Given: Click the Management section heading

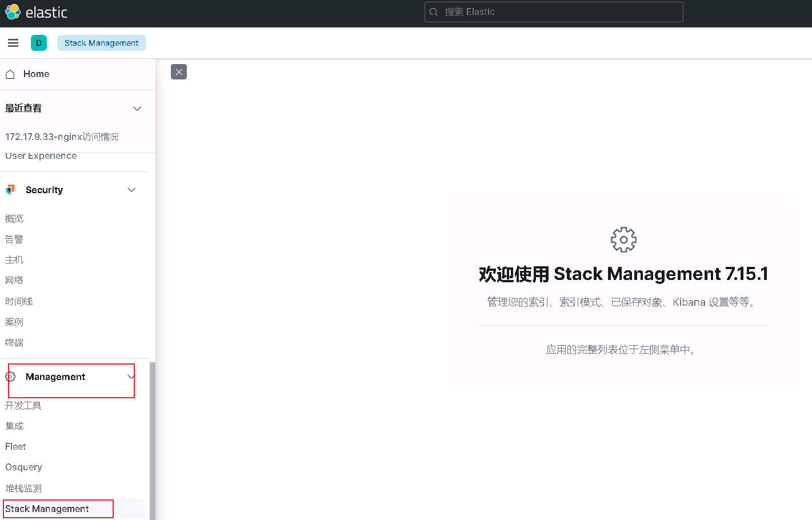Looking at the screenshot, I should coord(55,377).
